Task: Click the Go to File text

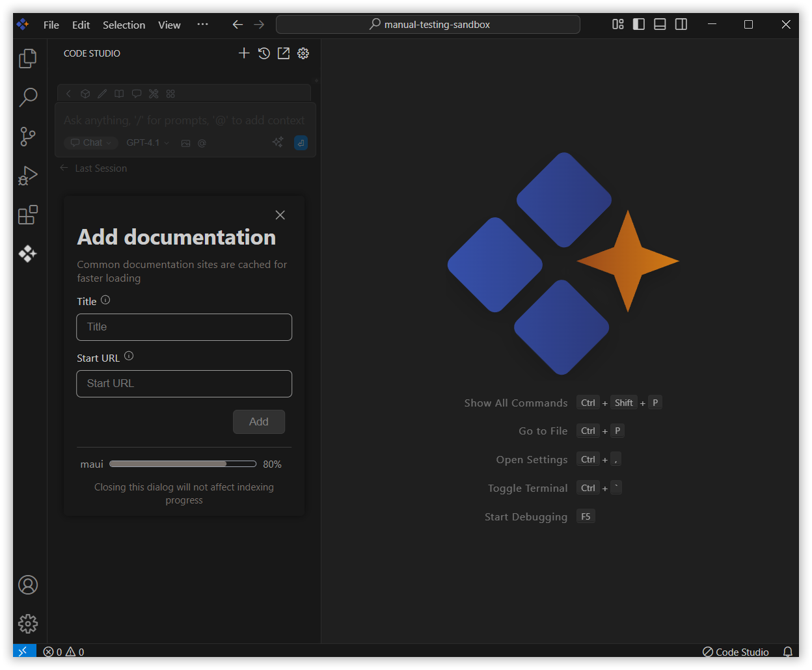Action: coord(543,431)
